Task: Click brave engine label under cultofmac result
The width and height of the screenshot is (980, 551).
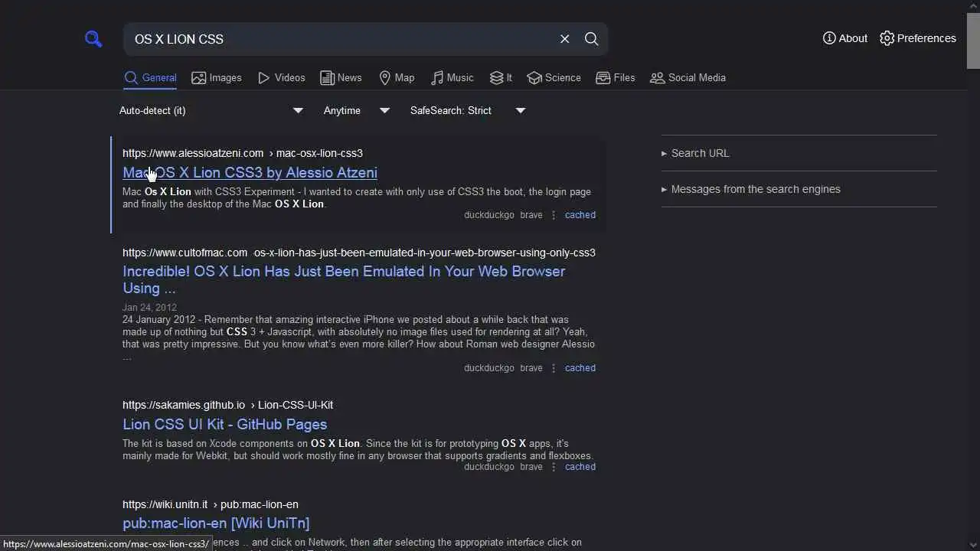Action: point(531,368)
